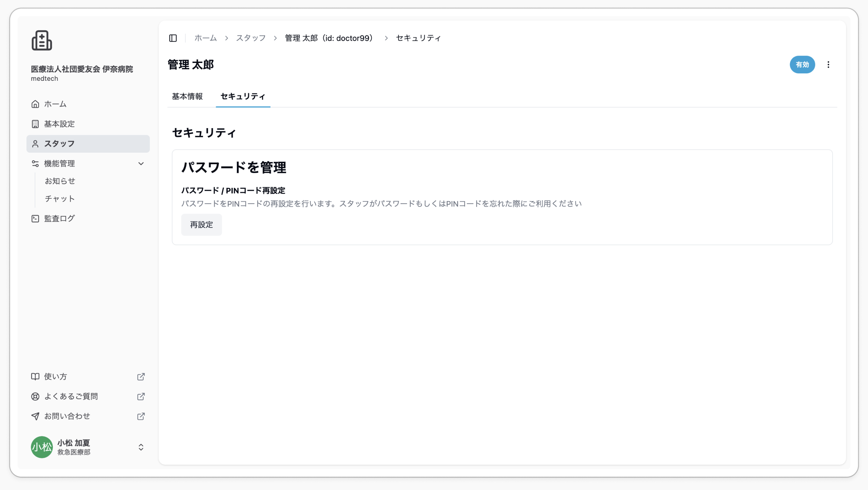Click the 医療法人社団愛友会 伊奈病院 organization name

click(82, 69)
